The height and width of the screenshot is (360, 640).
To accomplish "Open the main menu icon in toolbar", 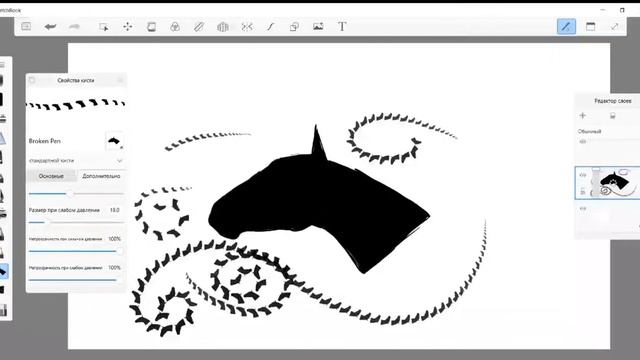I will click(26, 27).
